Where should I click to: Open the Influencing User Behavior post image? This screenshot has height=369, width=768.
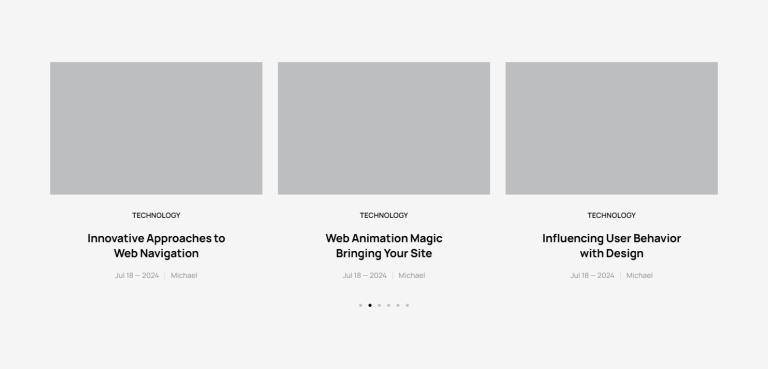(x=611, y=128)
